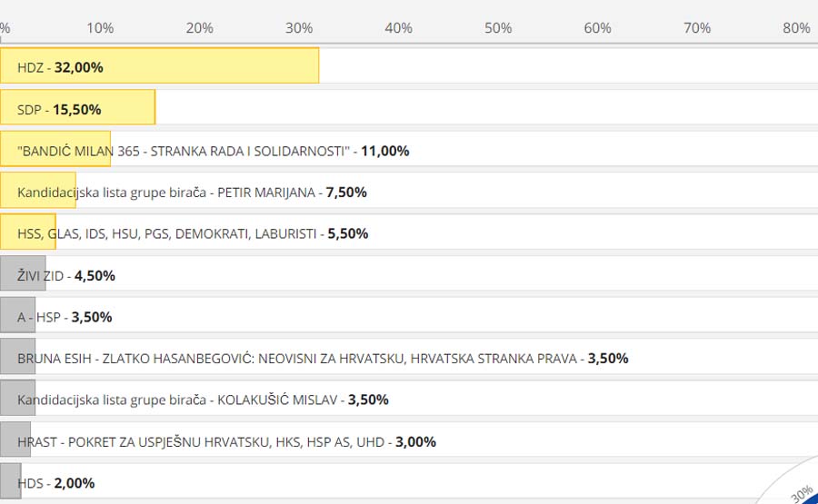Click the 30% label on the top axis
The width and height of the screenshot is (818, 504).
pos(299,28)
